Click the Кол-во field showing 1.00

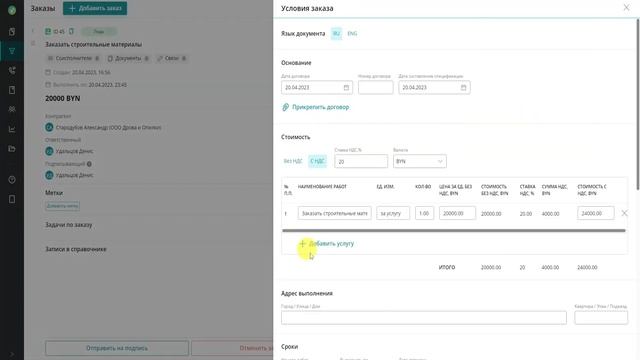(x=424, y=213)
